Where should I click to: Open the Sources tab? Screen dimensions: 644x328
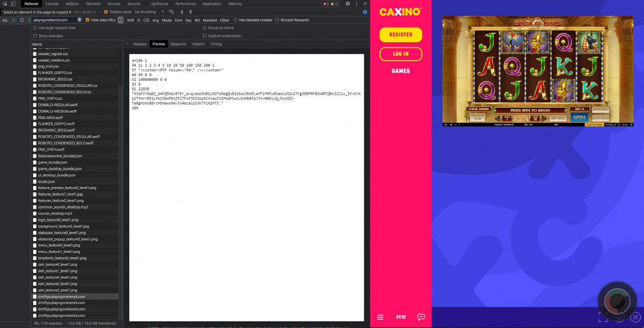coord(114,4)
